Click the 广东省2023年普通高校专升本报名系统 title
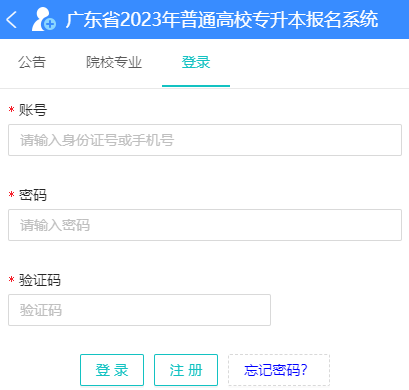This screenshot has height=390, width=409. 222,20
